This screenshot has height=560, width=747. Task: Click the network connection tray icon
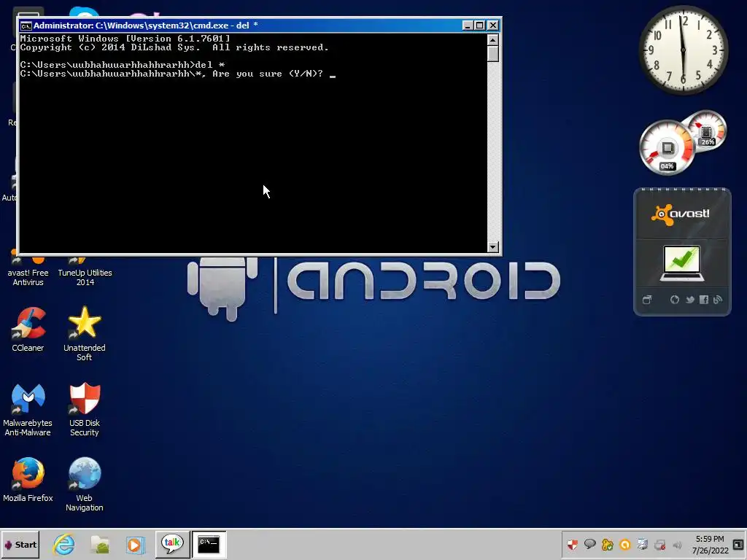pos(642,544)
